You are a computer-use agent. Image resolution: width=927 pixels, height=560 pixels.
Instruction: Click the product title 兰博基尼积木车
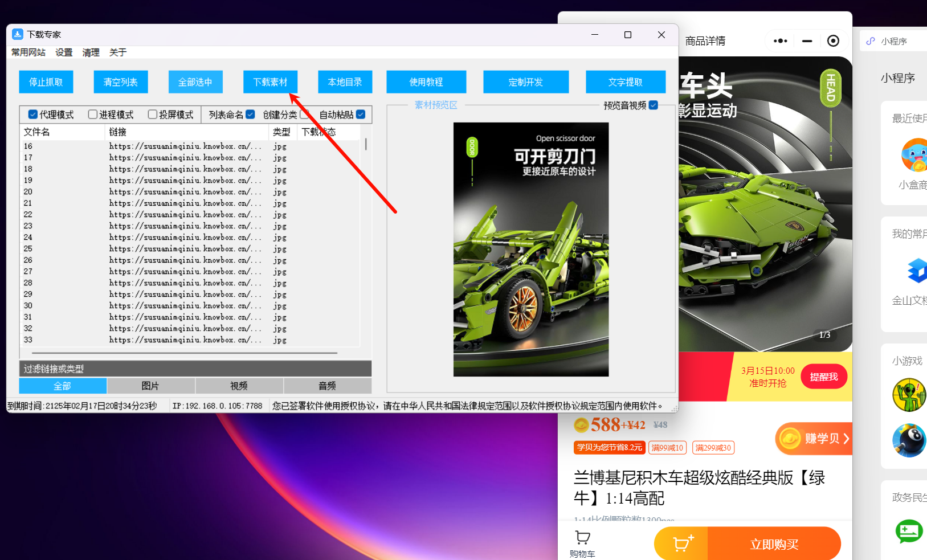point(700,488)
